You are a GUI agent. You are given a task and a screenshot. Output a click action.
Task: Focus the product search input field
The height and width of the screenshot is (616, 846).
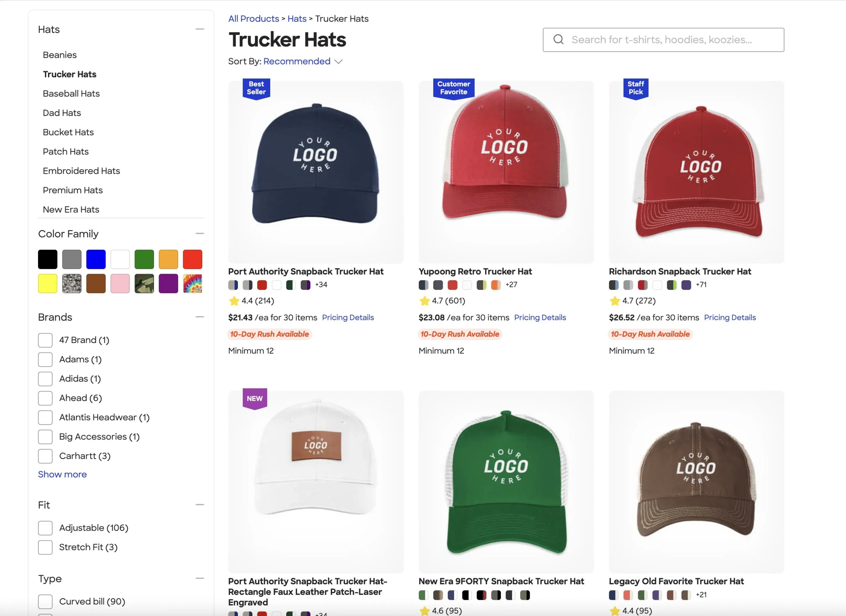pos(668,40)
